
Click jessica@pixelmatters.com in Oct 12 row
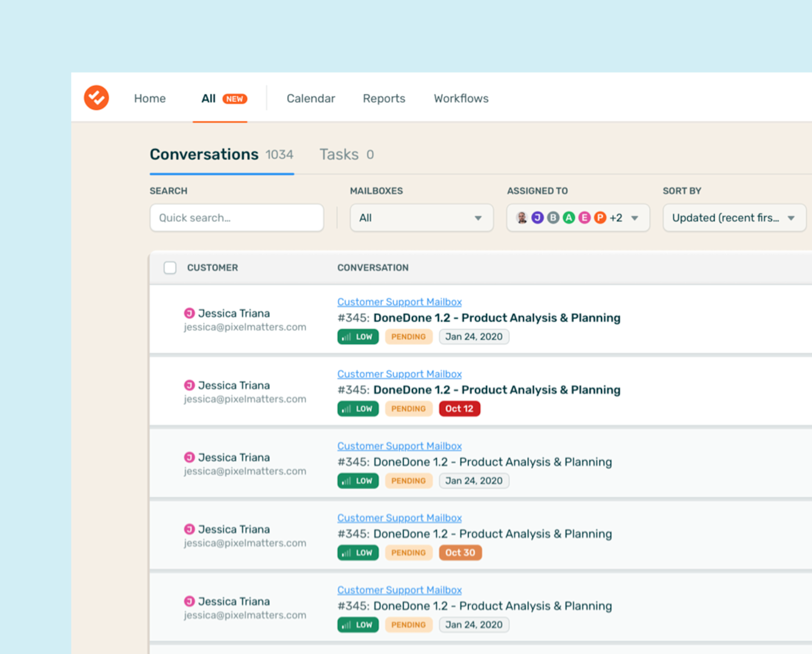(245, 399)
